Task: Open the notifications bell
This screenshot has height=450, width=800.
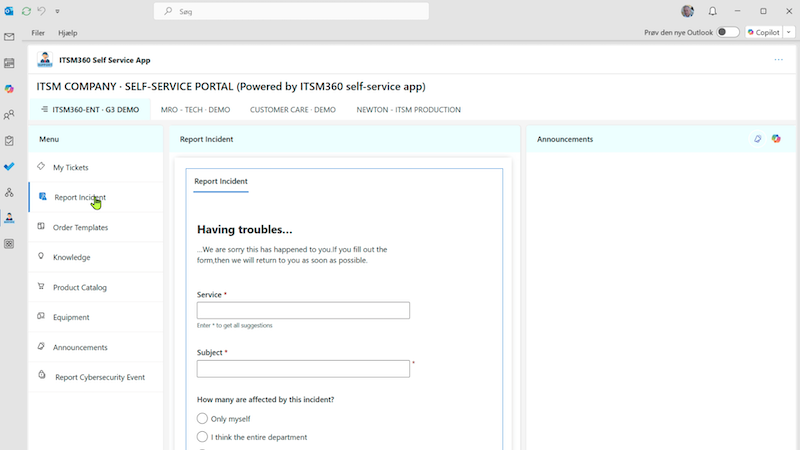Action: point(712,11)
